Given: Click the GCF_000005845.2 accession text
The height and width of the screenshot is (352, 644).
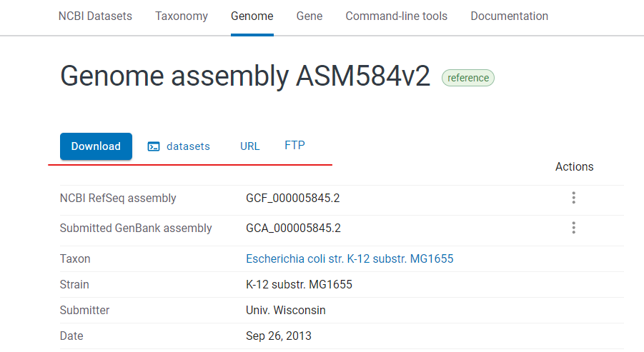Looking at the screenshot, I should (293, 198).
